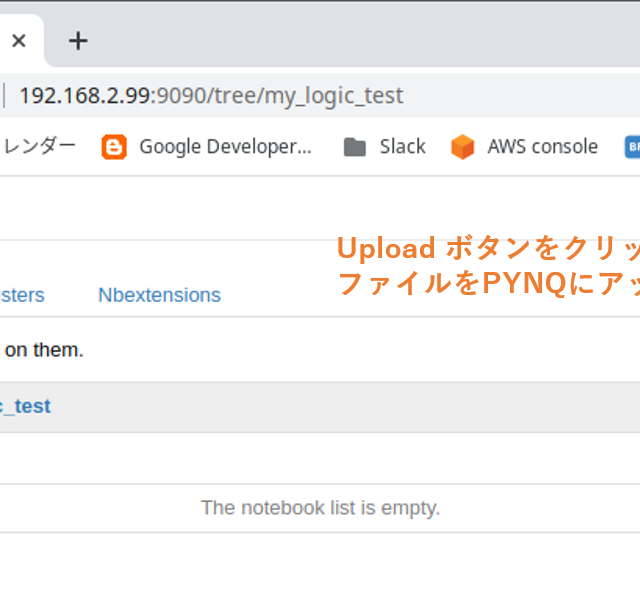Screen dimensions: 640x602
Task: Click the 'my_logic_test' path in the URL
Action: point(342,96)
